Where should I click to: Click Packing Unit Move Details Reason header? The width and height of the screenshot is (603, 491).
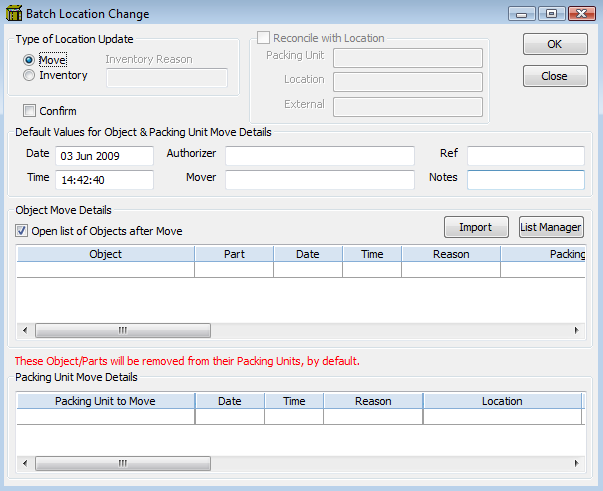373,401
